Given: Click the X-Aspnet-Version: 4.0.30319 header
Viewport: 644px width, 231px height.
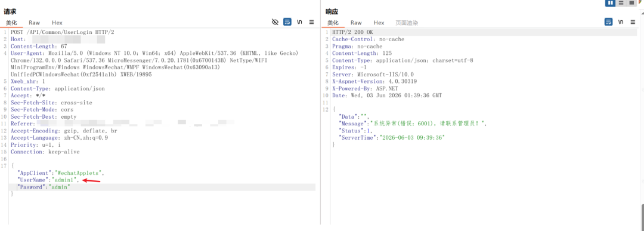Looking at the screenshot, I should pos(374,81).
